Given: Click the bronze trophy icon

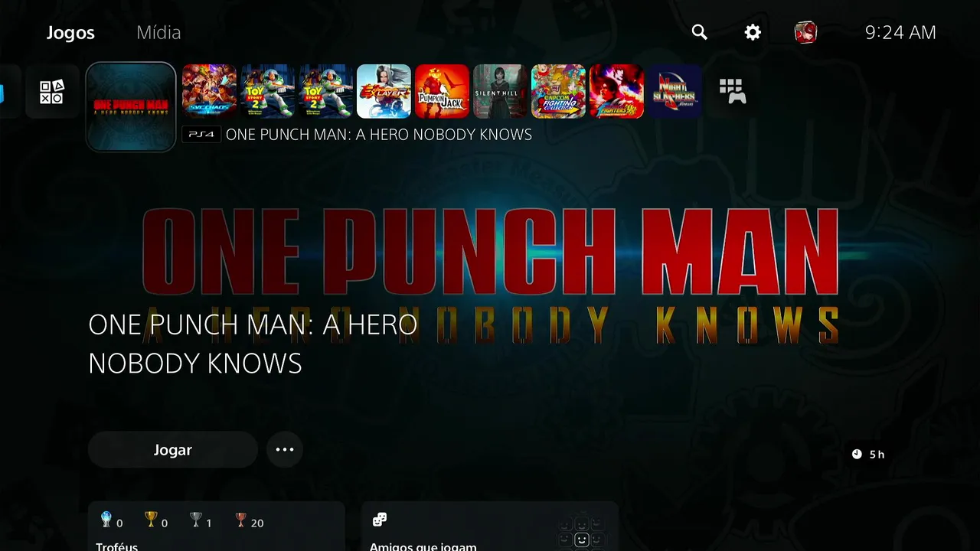Looking at the screenshot, I should click(x=241, y=520).
